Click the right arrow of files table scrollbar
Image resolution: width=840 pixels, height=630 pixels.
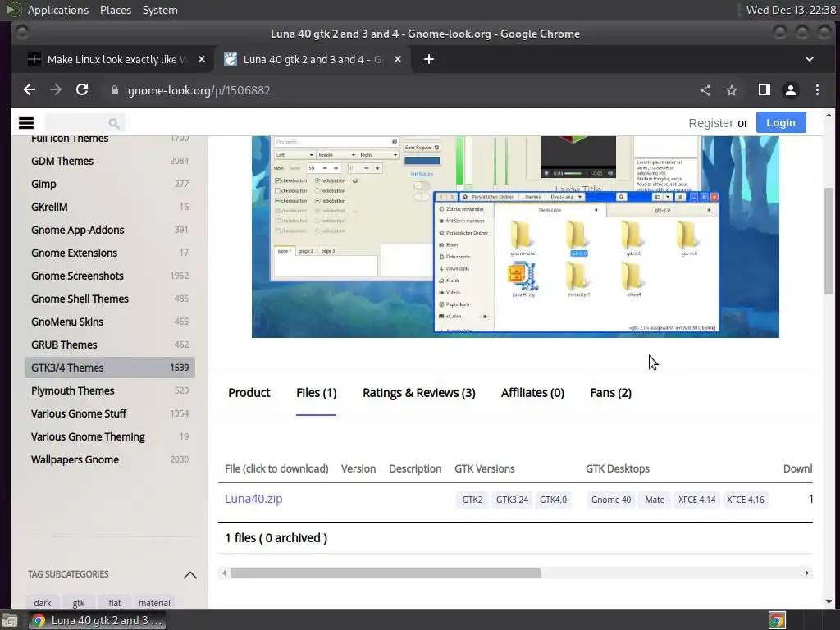point(807,573)
